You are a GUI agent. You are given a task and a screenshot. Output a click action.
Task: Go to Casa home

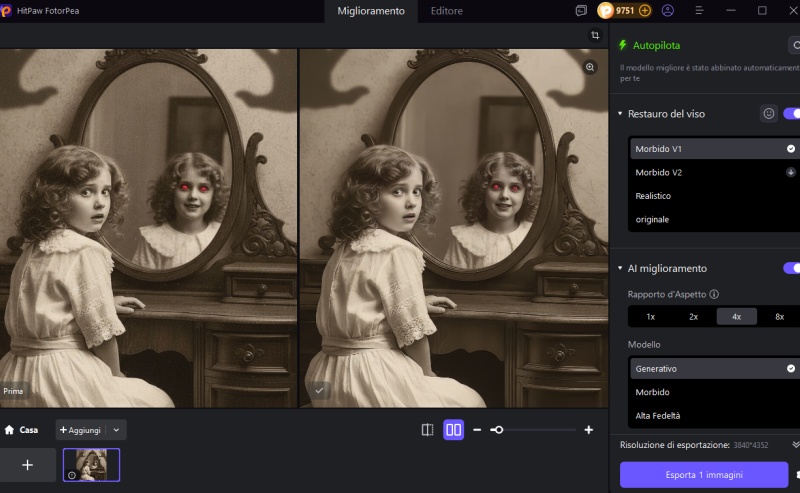pyautogui.click(x=21, y=430)
